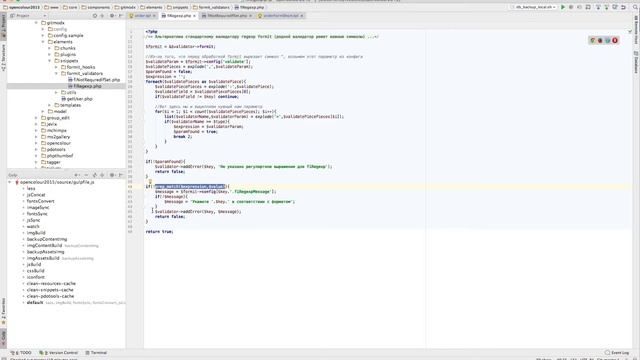Select the imgBuild gulp task
This screenshot has width=640, height=360.
tap(36, 233)
